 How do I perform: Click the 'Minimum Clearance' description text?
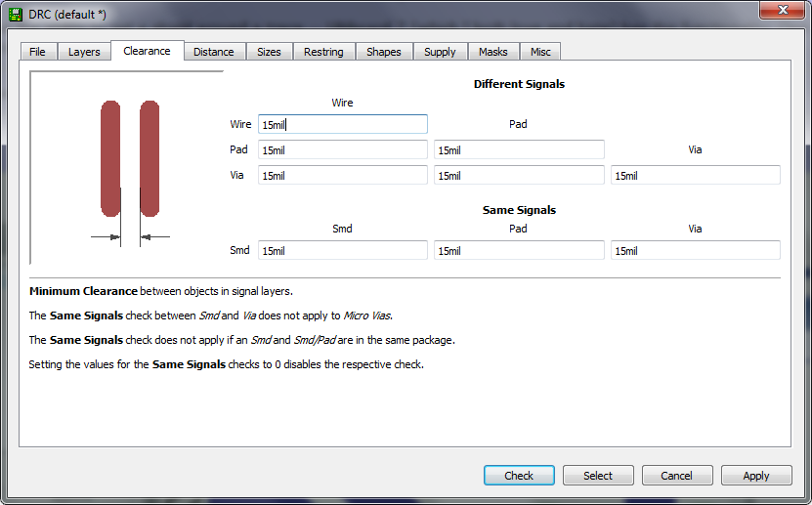pyautogui.click(x=161, y=291)
